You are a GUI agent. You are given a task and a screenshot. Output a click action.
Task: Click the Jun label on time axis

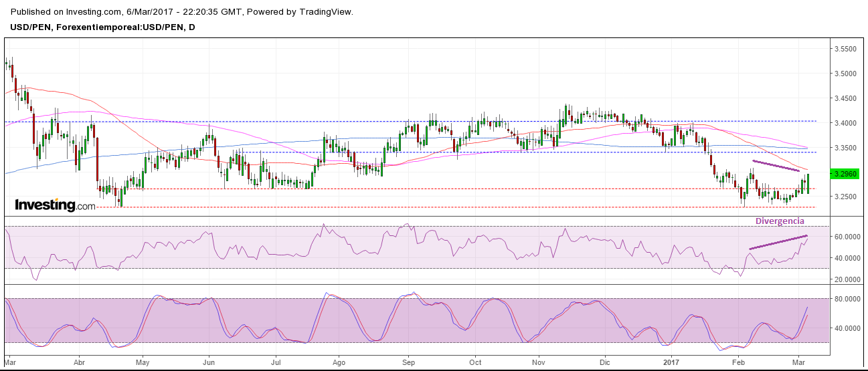[x=208, y=362]
